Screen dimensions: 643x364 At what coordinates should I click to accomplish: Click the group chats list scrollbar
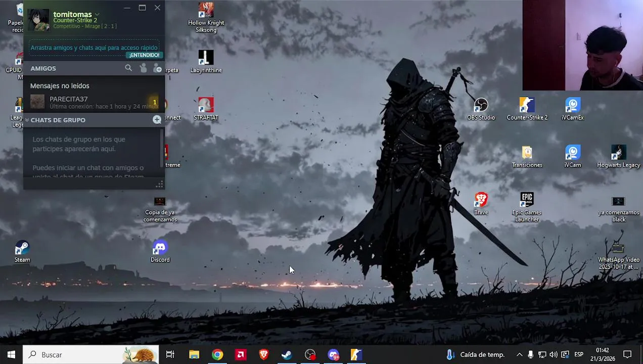(162, 148)
